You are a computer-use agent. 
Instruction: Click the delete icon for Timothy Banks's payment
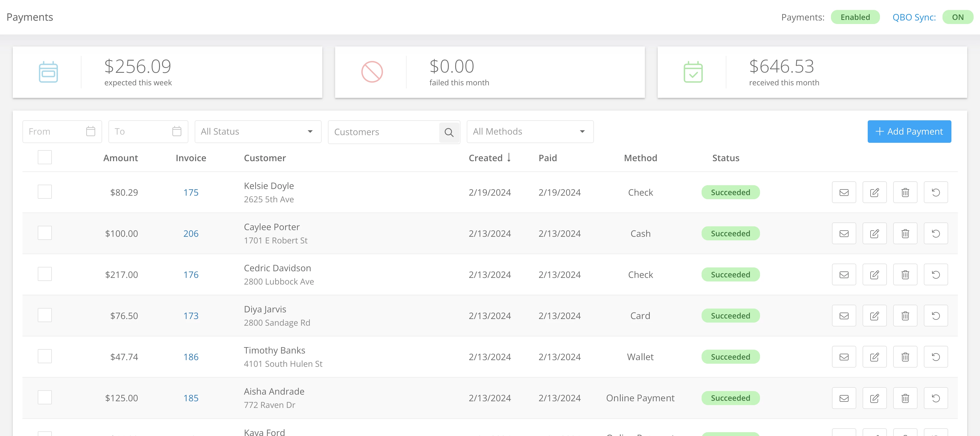tap(905, 356)
